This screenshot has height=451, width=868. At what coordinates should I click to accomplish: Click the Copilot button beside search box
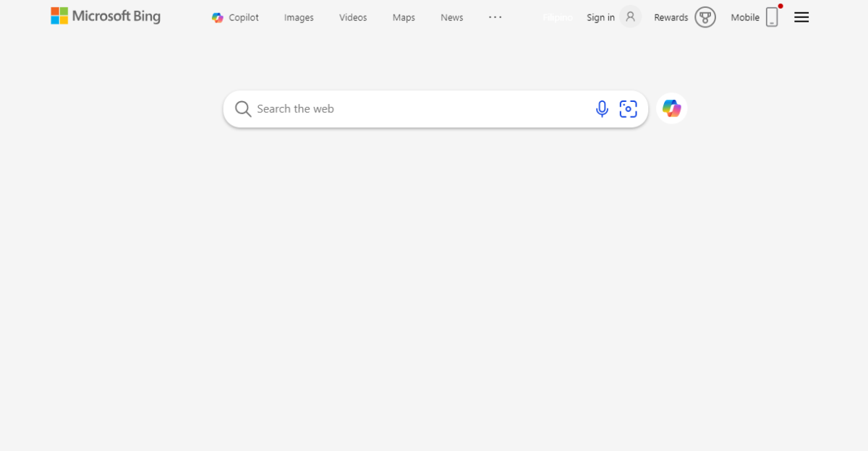tap(672, 108)
